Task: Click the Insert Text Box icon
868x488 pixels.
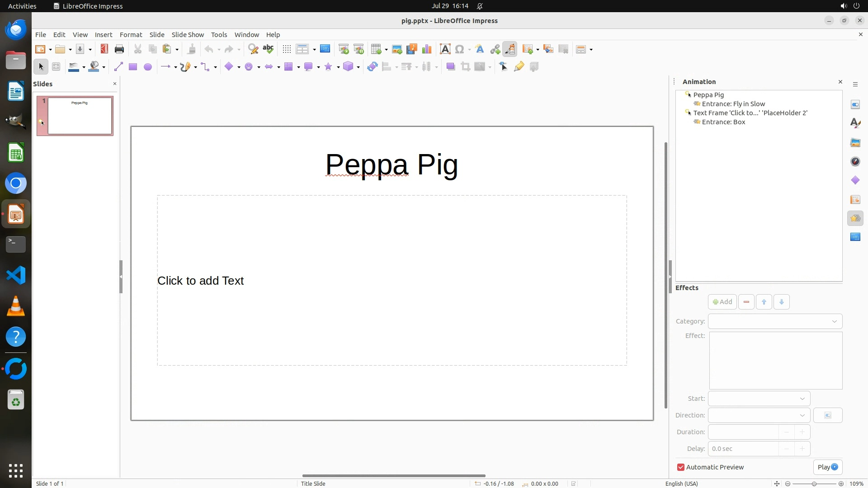Action: pos(445,49)
